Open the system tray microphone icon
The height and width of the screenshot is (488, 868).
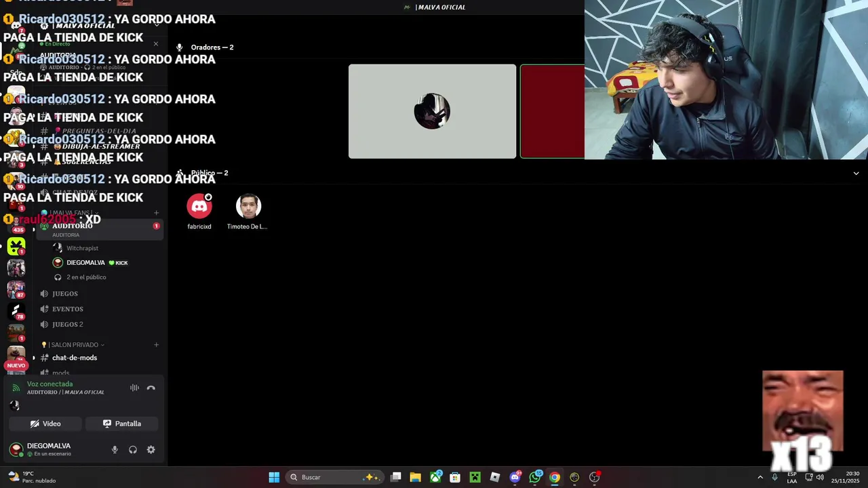774,477
